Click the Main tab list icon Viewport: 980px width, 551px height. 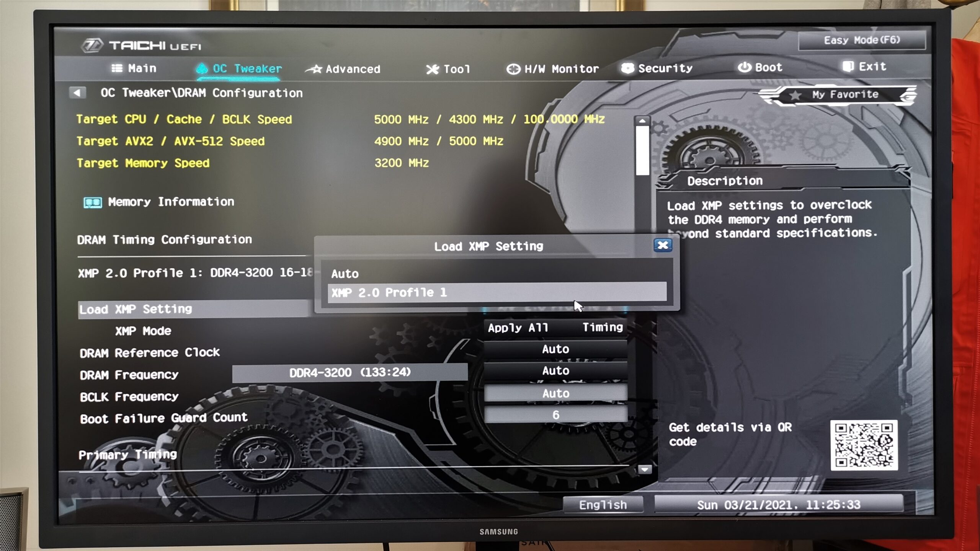click(117, 68)
